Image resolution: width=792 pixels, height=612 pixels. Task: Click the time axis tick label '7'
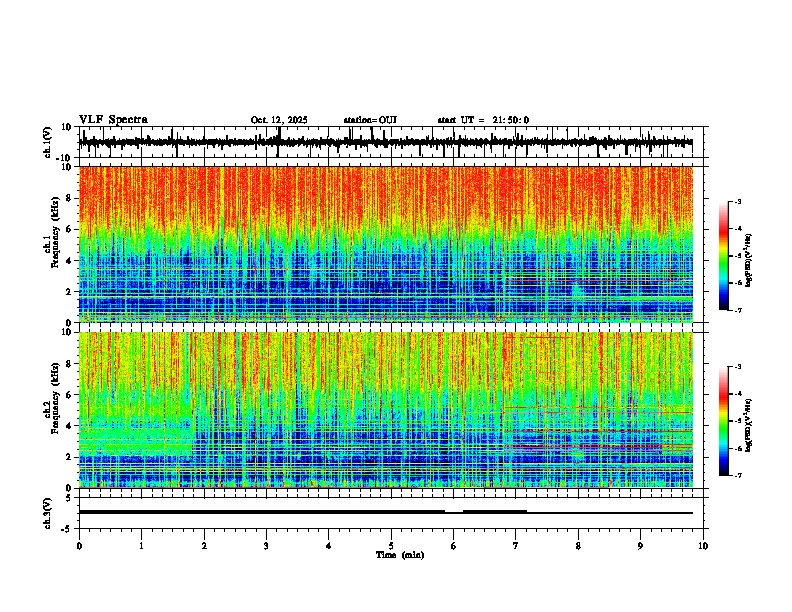(516, 546)
